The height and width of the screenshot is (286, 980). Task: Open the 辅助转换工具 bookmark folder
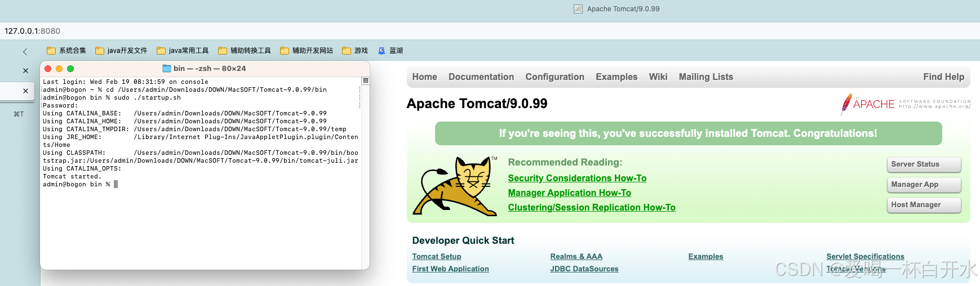(x=245, y=51)
